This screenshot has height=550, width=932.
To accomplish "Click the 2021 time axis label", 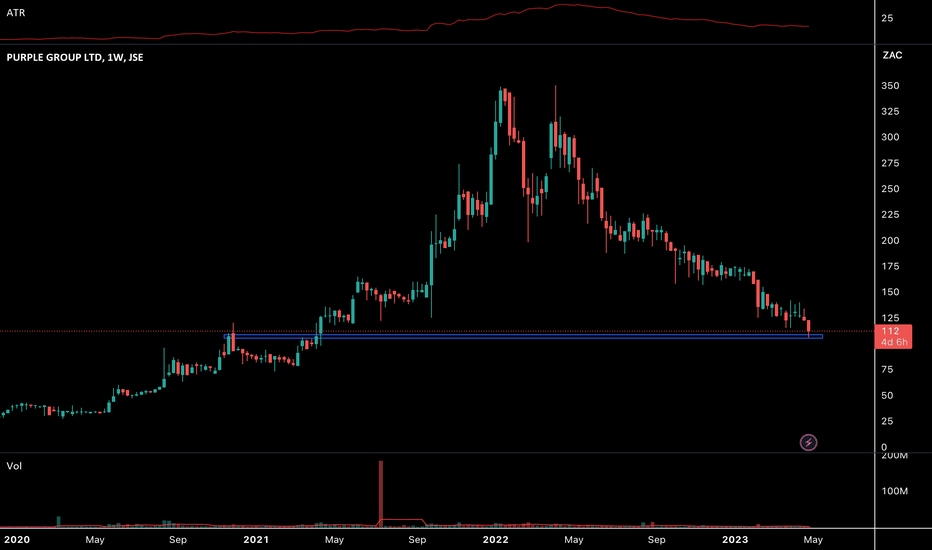I will coord(256,540).
